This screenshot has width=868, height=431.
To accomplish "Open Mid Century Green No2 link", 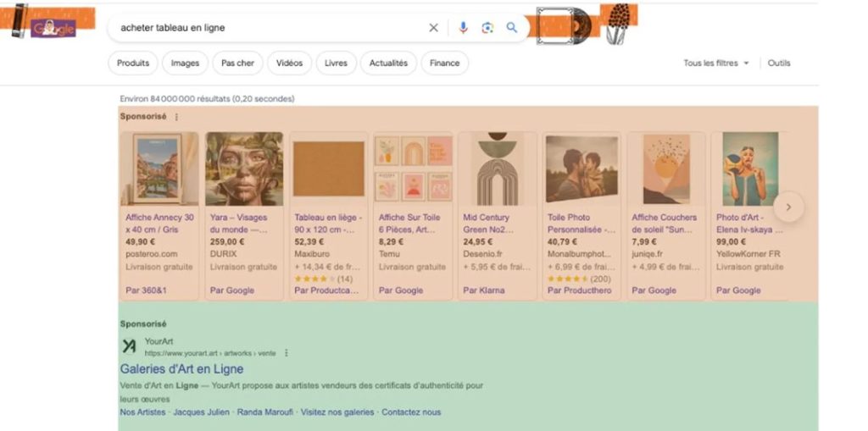I will pyautogui.click(x=488, y=224).
